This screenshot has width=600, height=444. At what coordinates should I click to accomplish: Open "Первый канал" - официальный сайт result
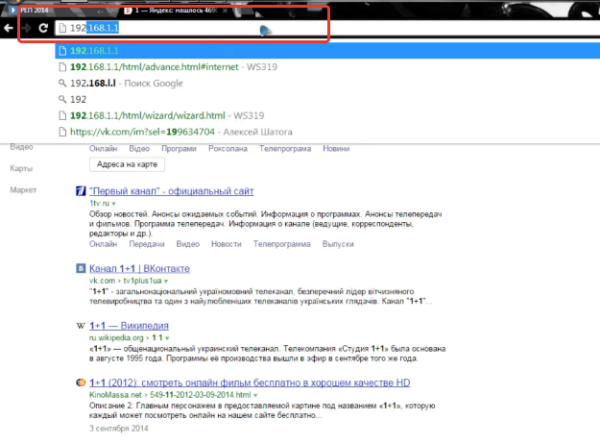click(x=171, y=191)
